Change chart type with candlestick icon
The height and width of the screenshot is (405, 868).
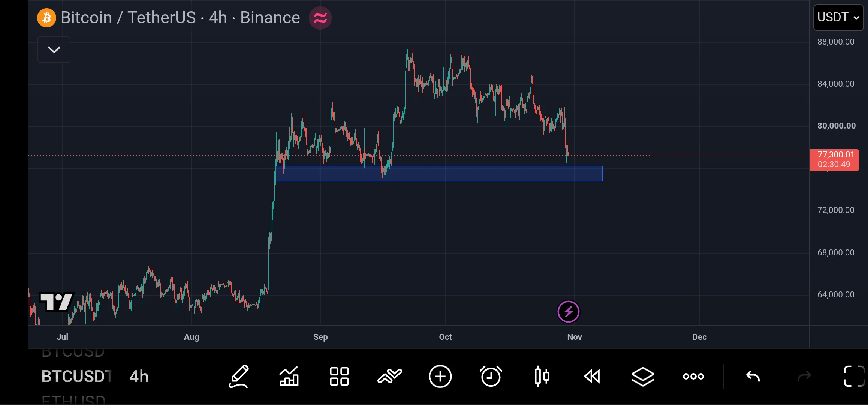[542, 376]
